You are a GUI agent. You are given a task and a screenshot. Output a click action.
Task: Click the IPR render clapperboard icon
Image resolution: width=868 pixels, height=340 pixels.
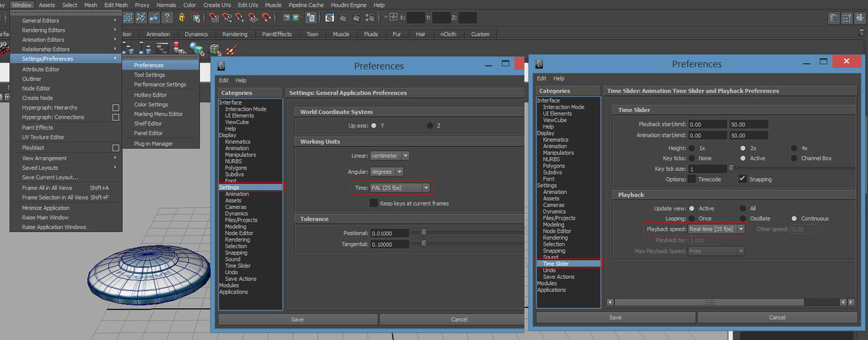(357, 18)
